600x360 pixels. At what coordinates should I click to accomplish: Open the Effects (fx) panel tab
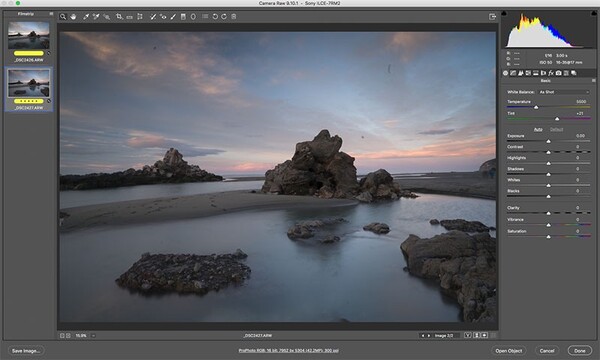pos(551,73)
